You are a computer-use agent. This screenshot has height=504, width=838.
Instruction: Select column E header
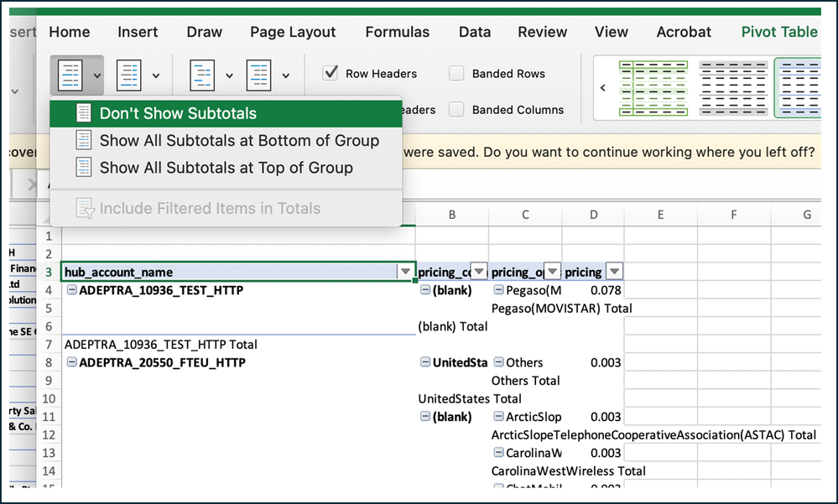pyautogui.click(x=660, y=215)
